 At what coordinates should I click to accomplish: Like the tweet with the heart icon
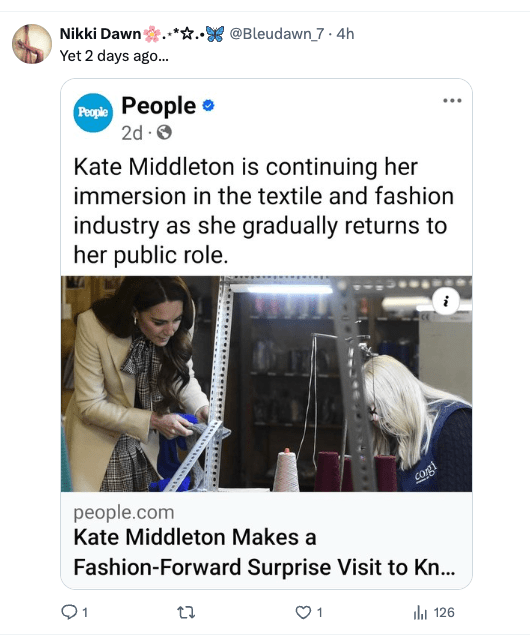pyautogui.click(x=303, y=612)
